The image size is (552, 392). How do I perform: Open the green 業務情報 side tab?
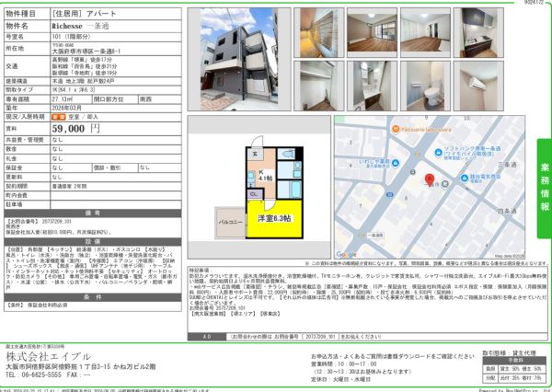545,189
